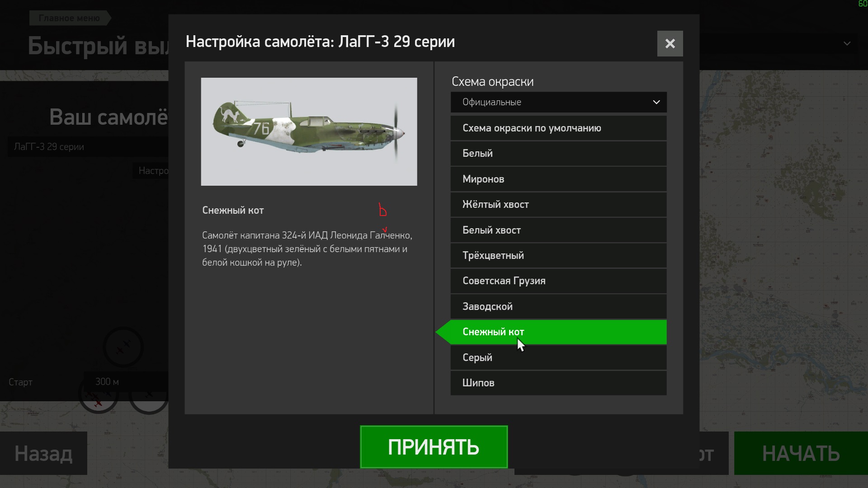Go back with the Назад button

43,453
